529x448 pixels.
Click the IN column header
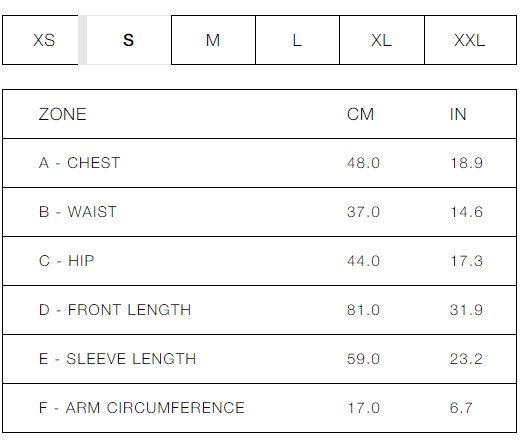458,114
